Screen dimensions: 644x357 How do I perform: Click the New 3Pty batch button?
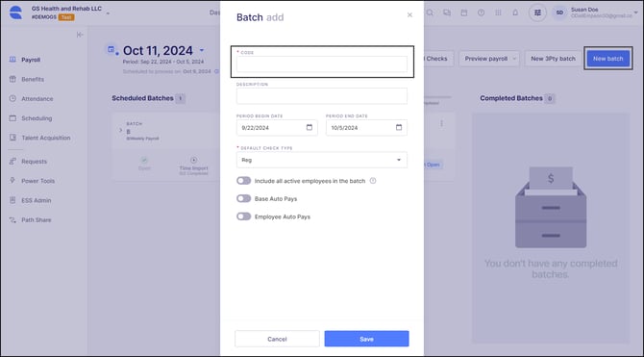(x=553, y=59)
